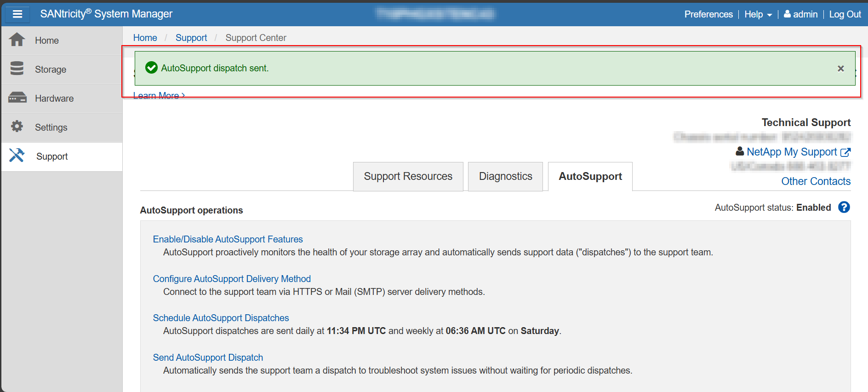Viewport: 868px width, 392px height.
Task: Click the hamburger menu icon
Action: [x=17, y=14]
